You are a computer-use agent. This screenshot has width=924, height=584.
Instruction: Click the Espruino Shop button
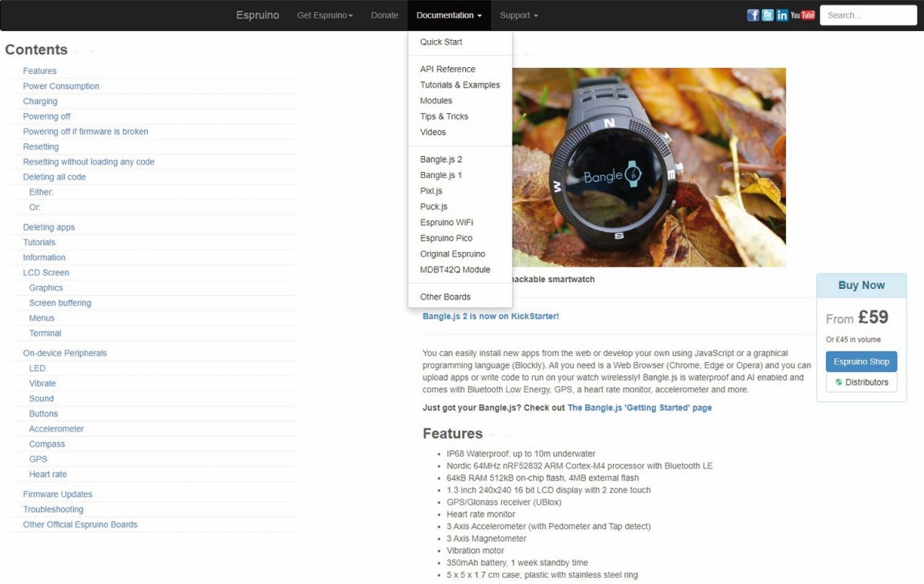[x=862, y=361]
